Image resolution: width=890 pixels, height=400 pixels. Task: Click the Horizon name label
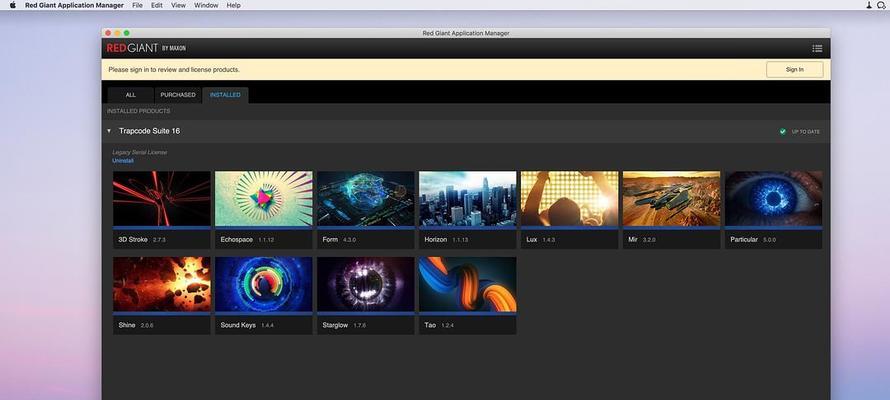(436, 239)
